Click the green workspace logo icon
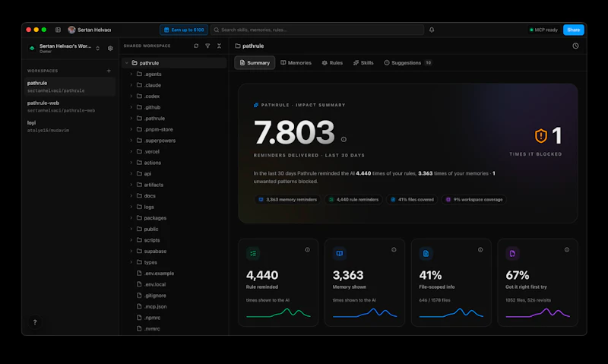 click(32, 49)
